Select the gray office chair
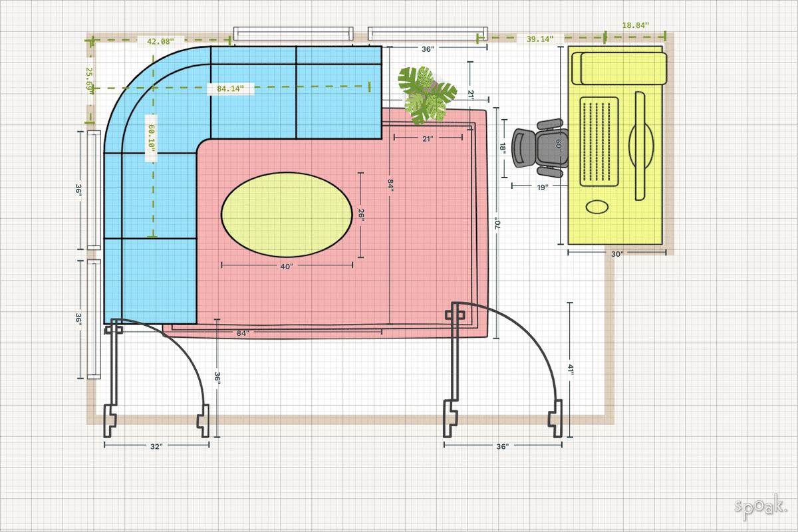This screenshot has height=532, width=798. coord(540,148)
